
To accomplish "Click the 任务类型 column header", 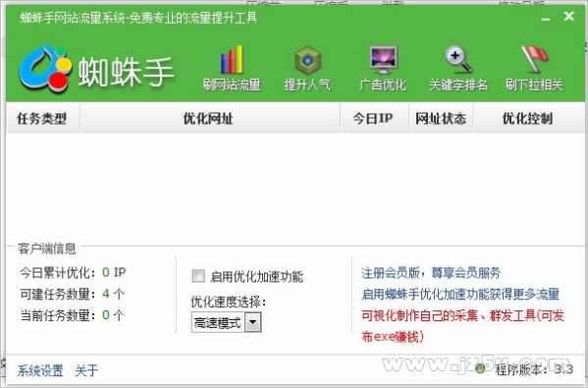I will coord(42,119).
